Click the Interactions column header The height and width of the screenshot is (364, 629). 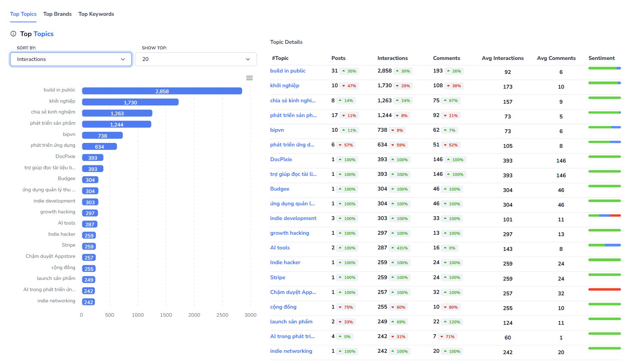392,58
